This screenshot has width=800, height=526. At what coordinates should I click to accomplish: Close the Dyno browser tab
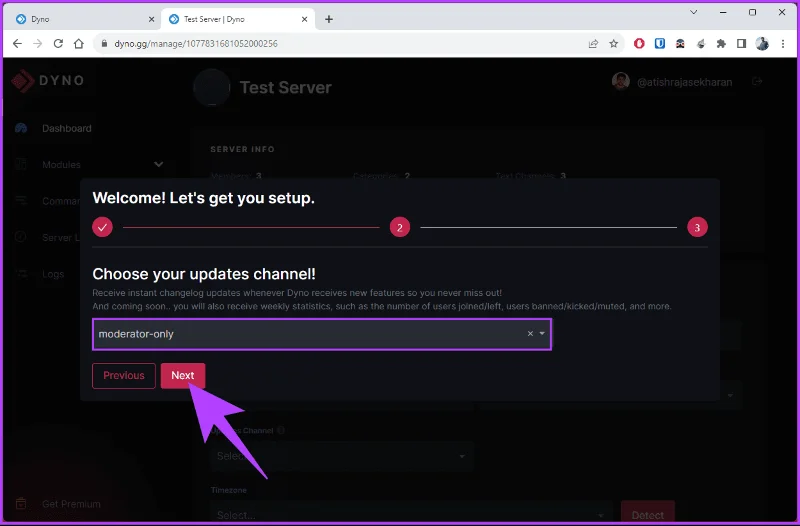point(151,19)
